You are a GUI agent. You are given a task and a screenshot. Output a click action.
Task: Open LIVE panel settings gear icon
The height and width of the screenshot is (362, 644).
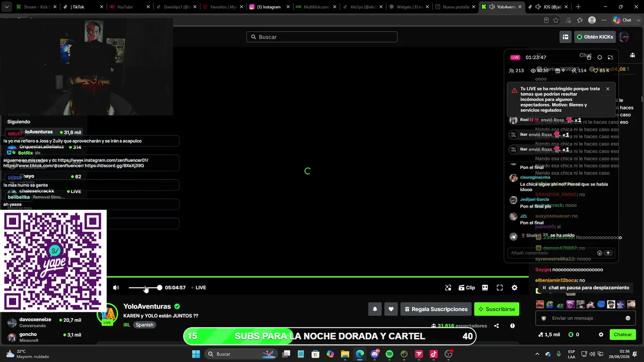tap(600, 57)
